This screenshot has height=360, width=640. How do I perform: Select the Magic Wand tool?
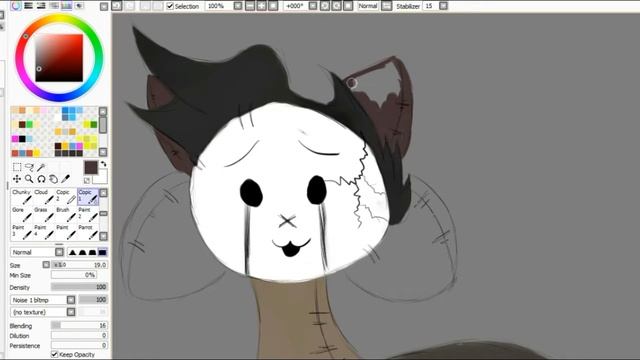click(x=41, y=167)
